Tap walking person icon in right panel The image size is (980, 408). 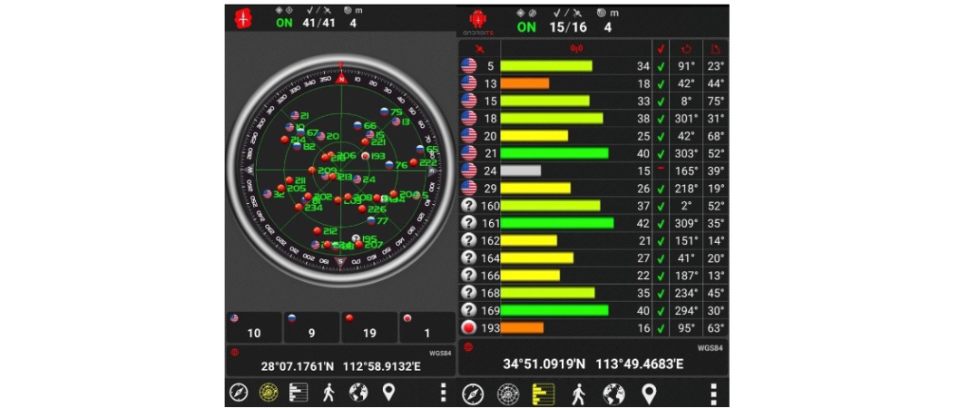[579, 393]
